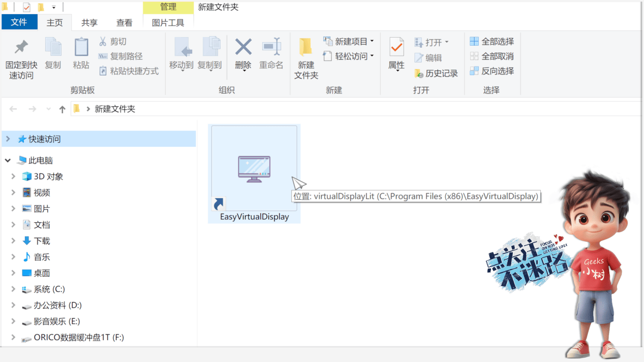Click the Videos (视频) film icon

pos(27,192)
